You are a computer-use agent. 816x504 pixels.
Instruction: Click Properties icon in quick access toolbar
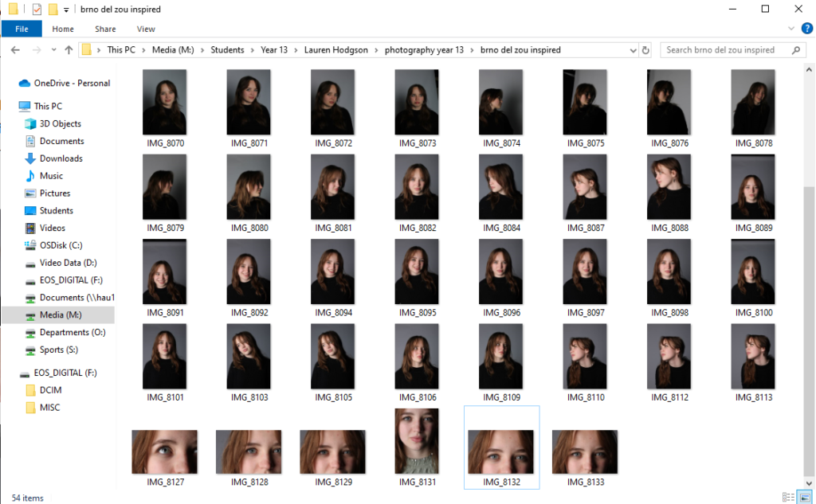tap(37, 10)
